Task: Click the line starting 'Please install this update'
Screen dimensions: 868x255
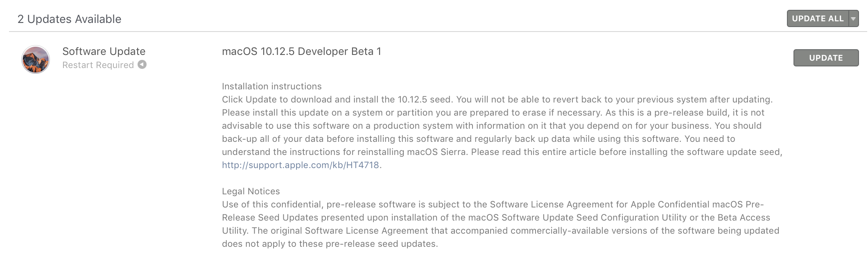Action: coord(493,113)
